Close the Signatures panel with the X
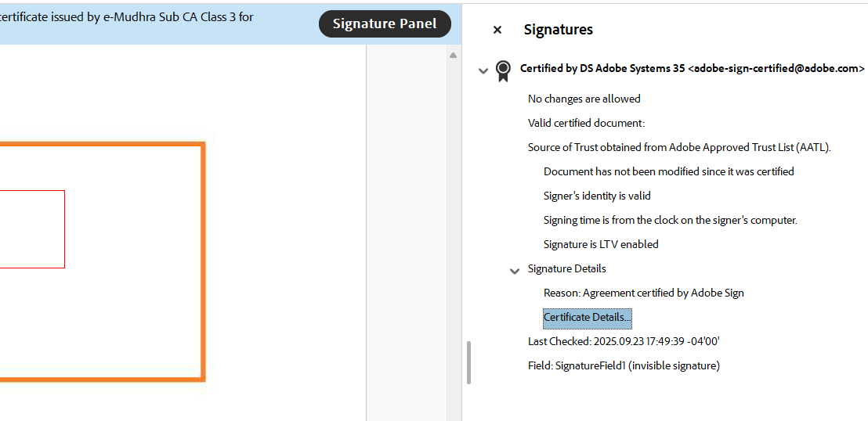Image resolution: width=868 pixels, height=421 pixels. (497, 30)
